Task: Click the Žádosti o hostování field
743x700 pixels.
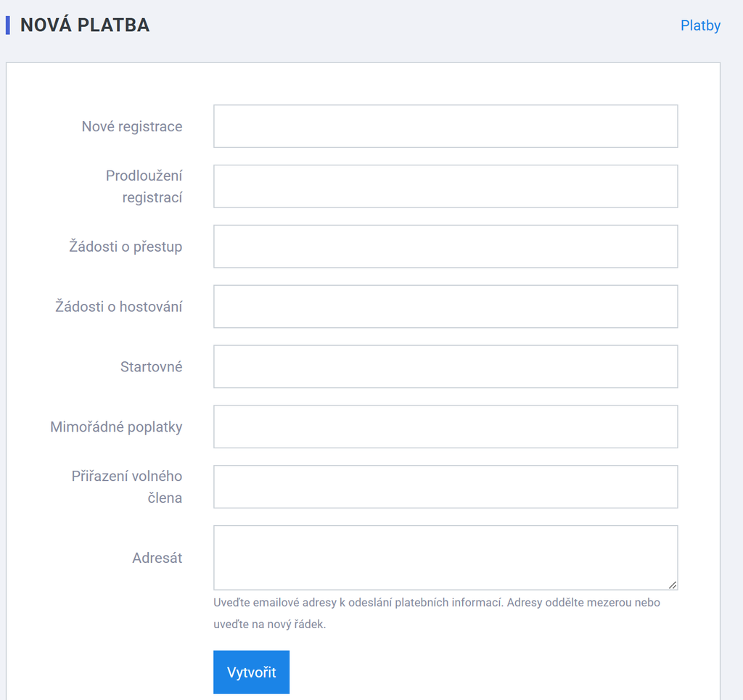Action: coord(446,306)
